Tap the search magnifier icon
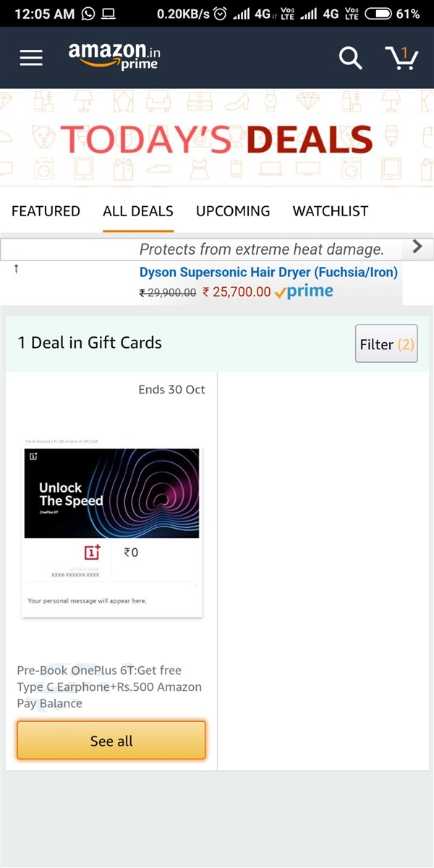Screen dimensions: 434x868 [351, 58]
